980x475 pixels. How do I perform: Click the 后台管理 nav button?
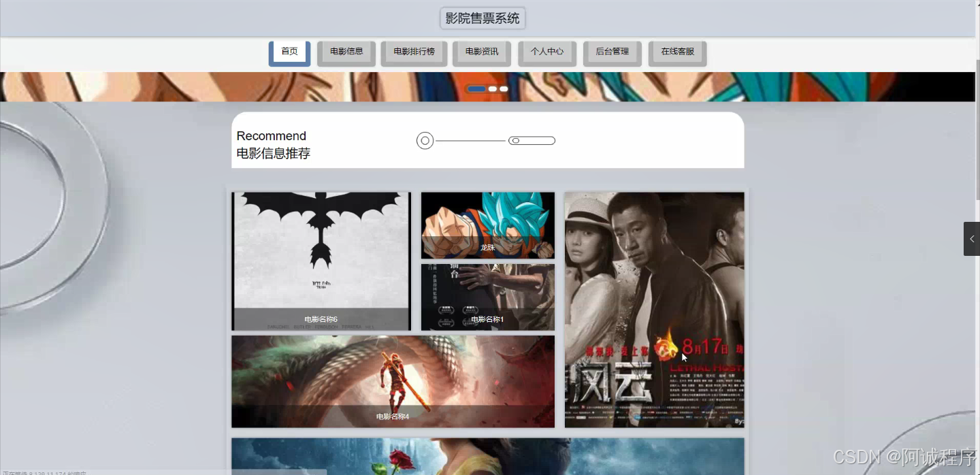point(612,53)
